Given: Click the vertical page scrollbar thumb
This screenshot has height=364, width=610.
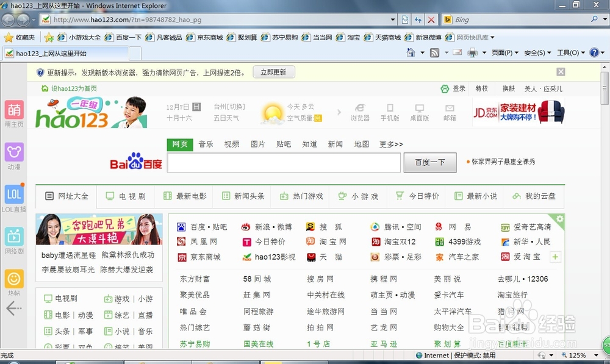Looking at the screenshot, I should click(x=604, y=88).
